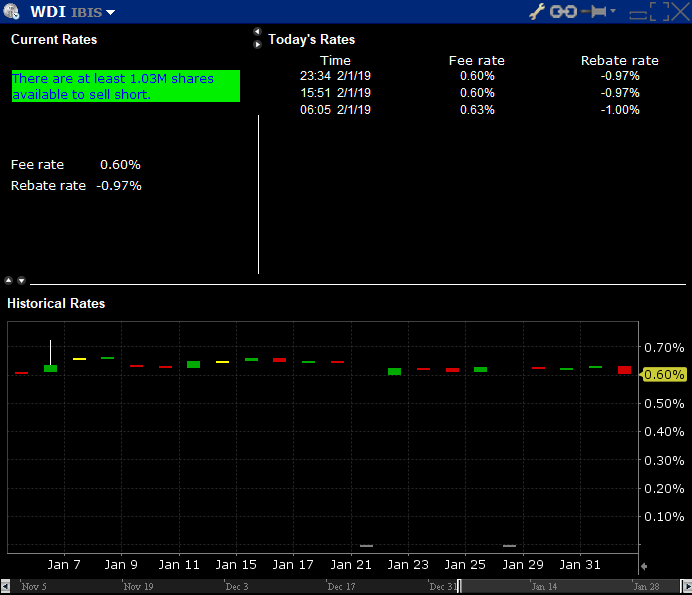This screenshot has height=595, width=692.
Task: Click the left scroll arrow of timeline
Action: pos(6,585)
